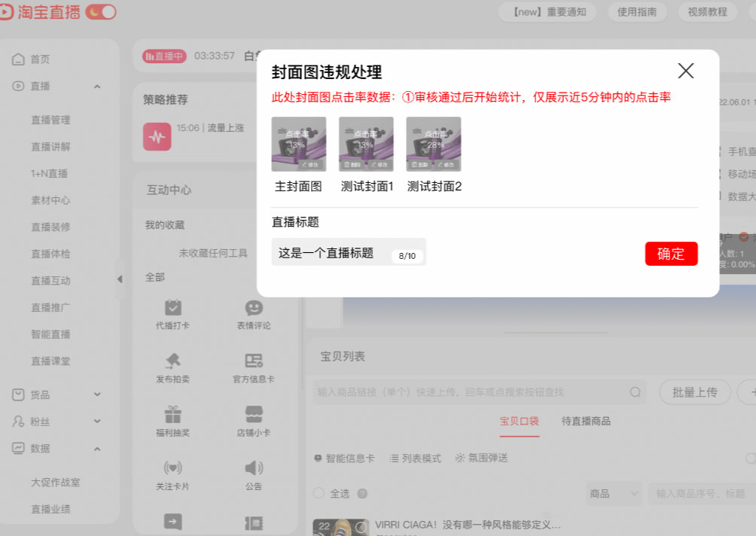Check the 全选 select-all checkbox

(x=319, y=494)
